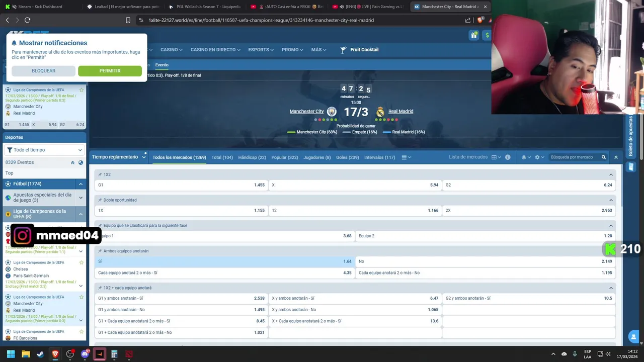Open Steam from the taskbar
The height and width of the screenshot is (362, 644).
40,354
